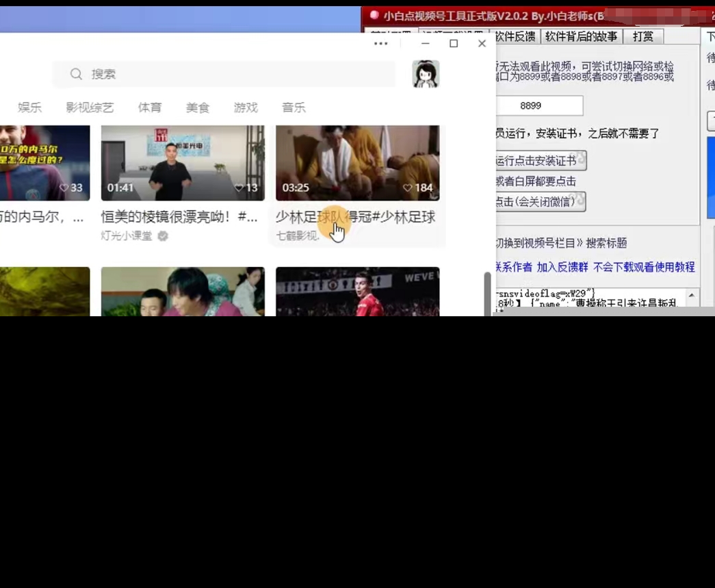Switch to the 软件背后的故事 tab
Viewport: 715px width, 588px height.
(581, 36)
